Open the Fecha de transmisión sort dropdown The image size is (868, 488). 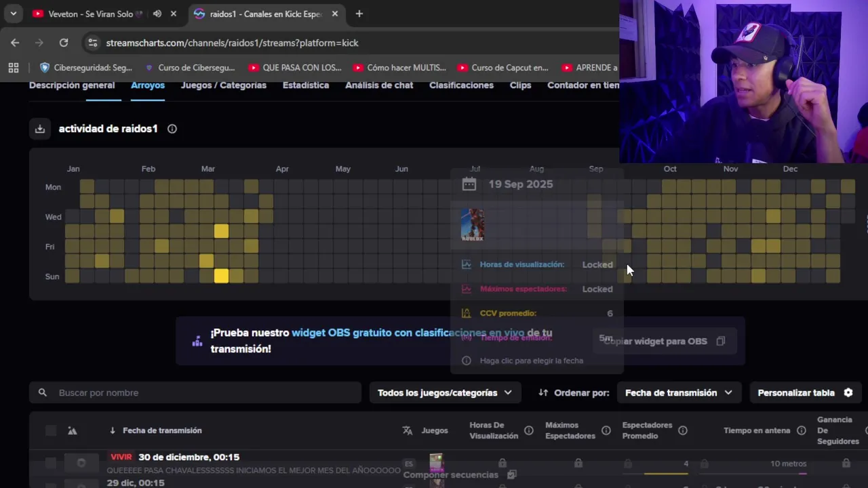pyautogui.click(x=679, y=392)
